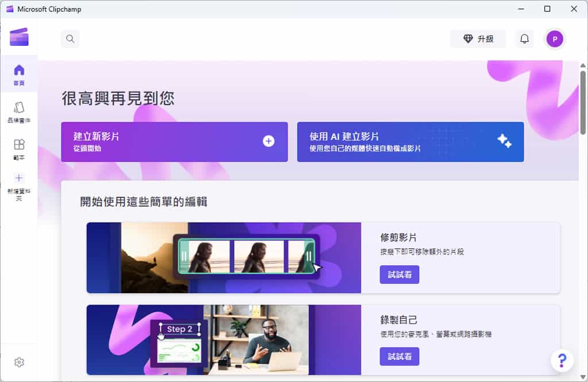Click the search magnifier icon

coord(70,38)
